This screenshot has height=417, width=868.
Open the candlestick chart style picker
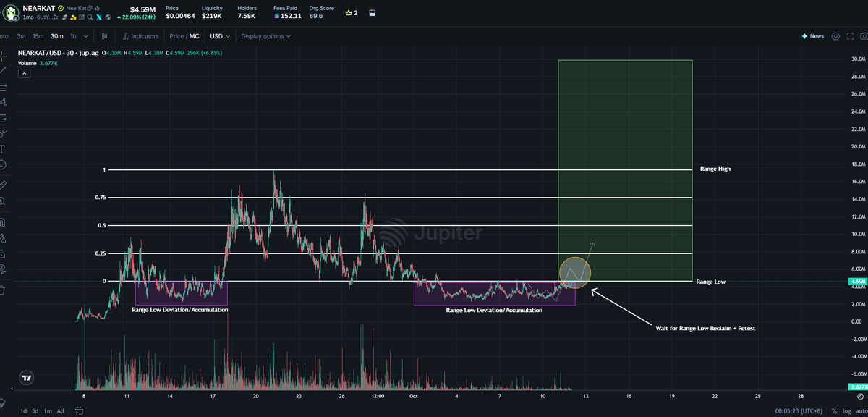(105, 35)
